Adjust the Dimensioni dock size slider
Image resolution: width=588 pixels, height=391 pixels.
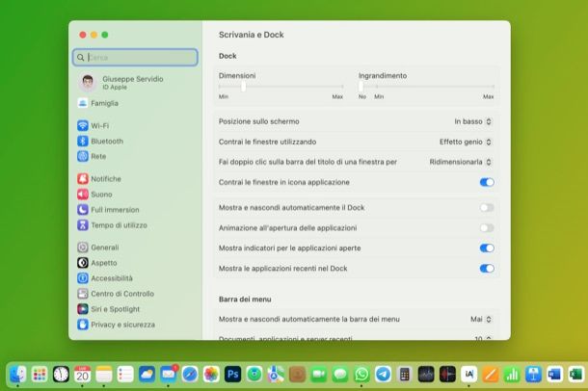(x=243, y=87)
